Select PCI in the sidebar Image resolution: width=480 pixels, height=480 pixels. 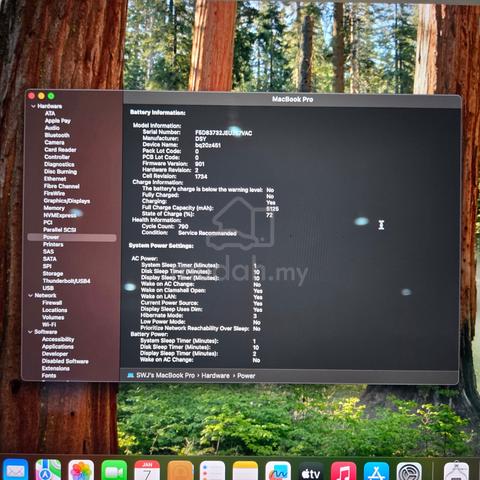(48, 222)
